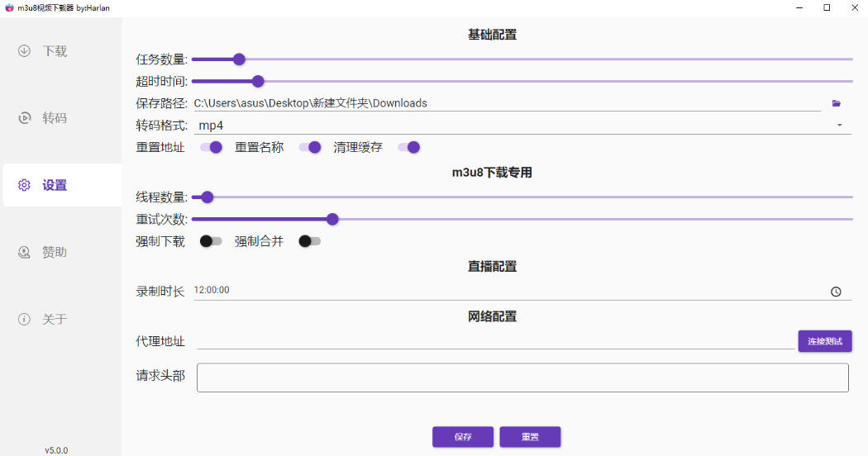Enable the 强制下载 switch
The width and height of the screenshot is (868, 456).
point(211,241)
